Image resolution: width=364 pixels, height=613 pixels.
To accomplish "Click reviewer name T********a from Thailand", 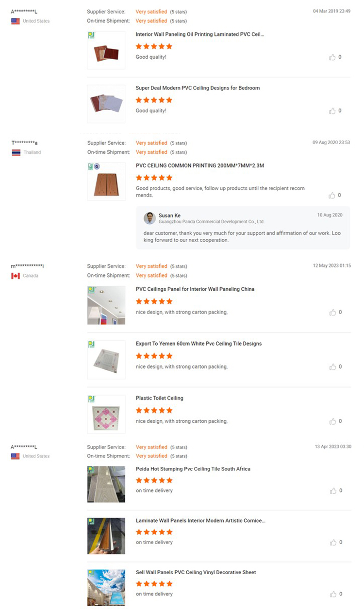I will [24, 142].
